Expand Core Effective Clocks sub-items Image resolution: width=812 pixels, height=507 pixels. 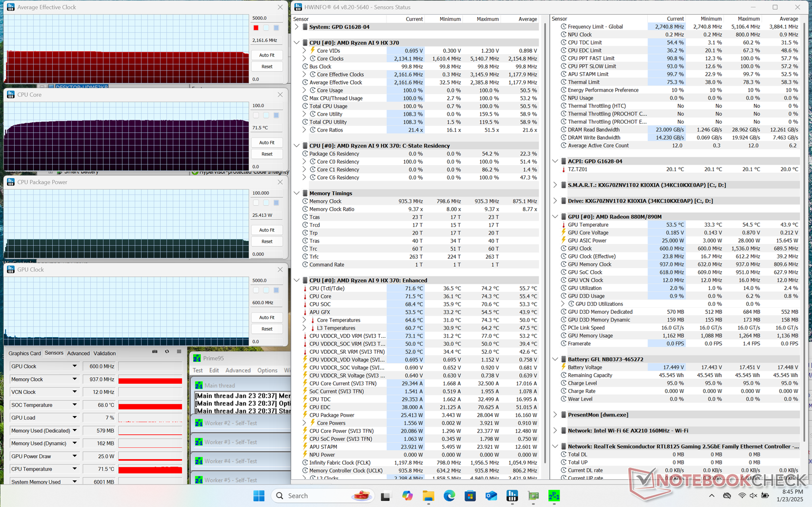(x=305, y=75)
